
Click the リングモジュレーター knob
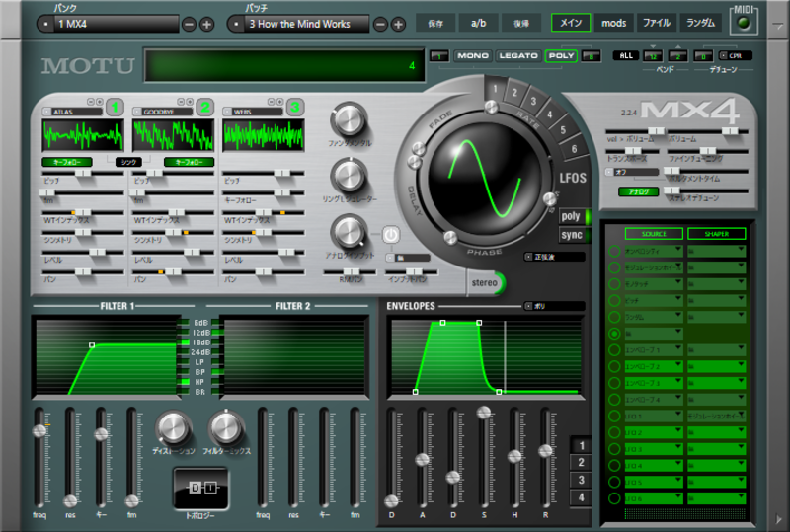349,176
